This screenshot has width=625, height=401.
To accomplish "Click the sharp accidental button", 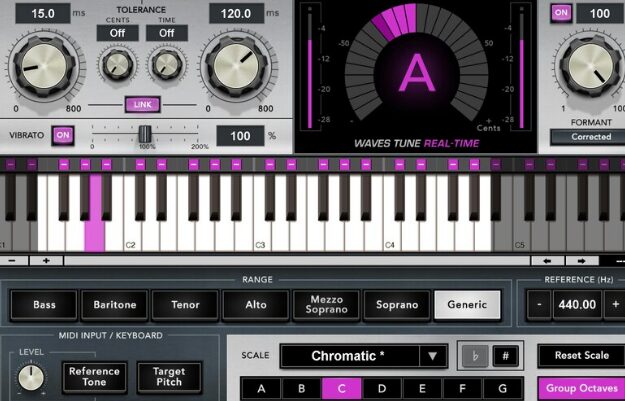I will click(x=505, y=356).
